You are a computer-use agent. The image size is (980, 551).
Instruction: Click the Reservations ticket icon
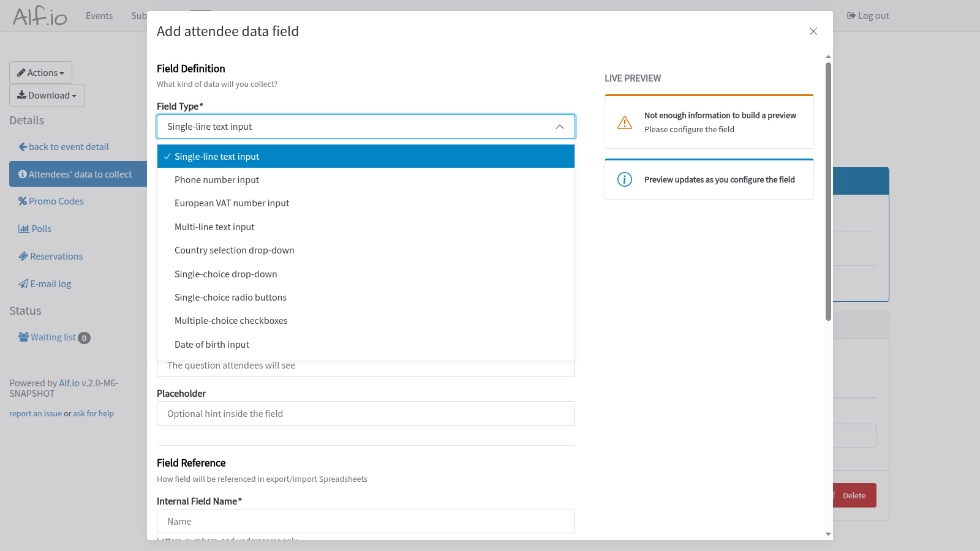tap(23, 257)
